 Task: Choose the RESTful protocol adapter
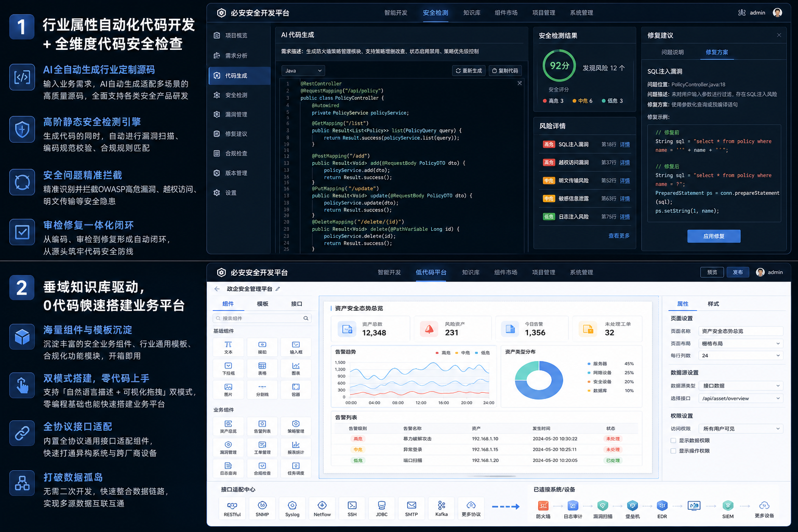pyautogui.click(x=232, y=509)
